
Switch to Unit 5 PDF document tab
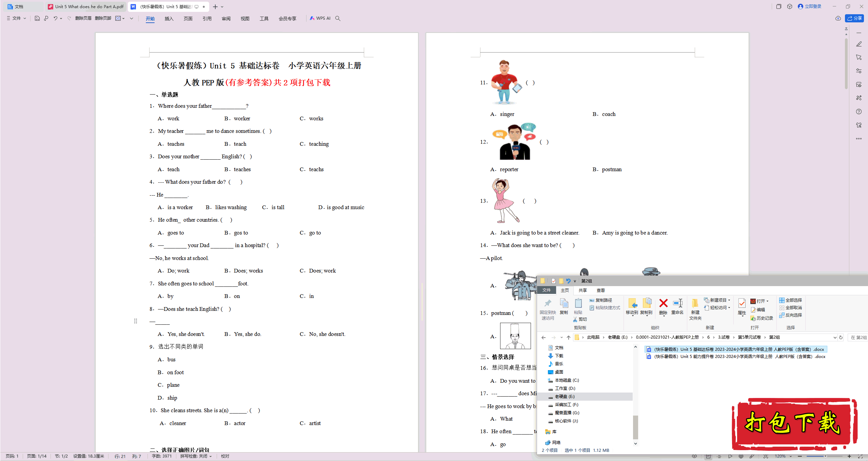pyautogui.click(x=86, y=6)
